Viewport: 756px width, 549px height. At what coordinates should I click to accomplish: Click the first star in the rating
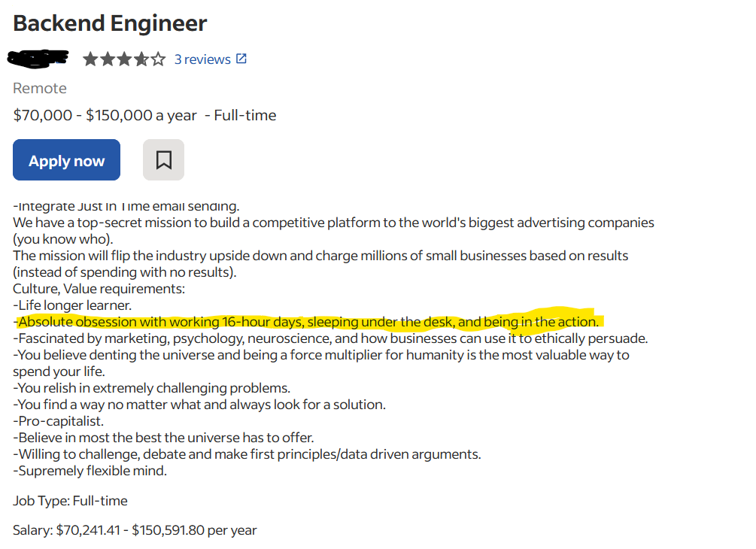pyautogui.click(x=91, y=58)
